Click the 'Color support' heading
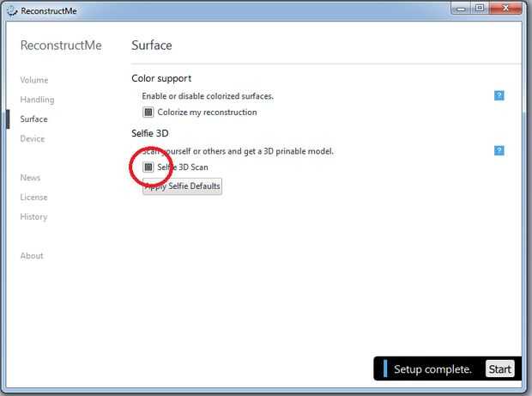 click(x=161, y=78)
